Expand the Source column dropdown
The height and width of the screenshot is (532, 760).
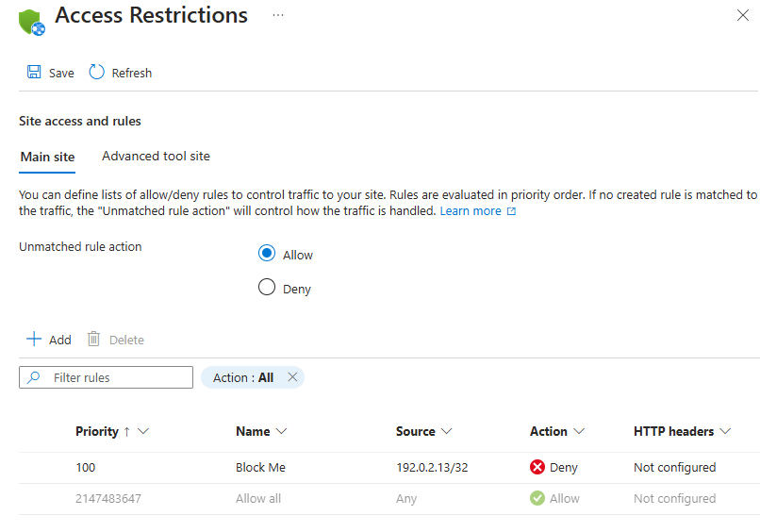pos(447,432)
